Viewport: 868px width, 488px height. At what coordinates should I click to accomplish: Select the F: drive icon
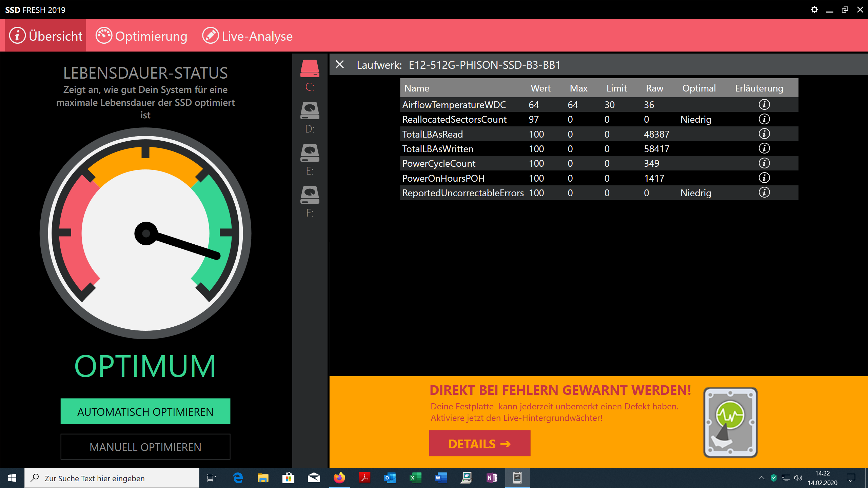310,195
